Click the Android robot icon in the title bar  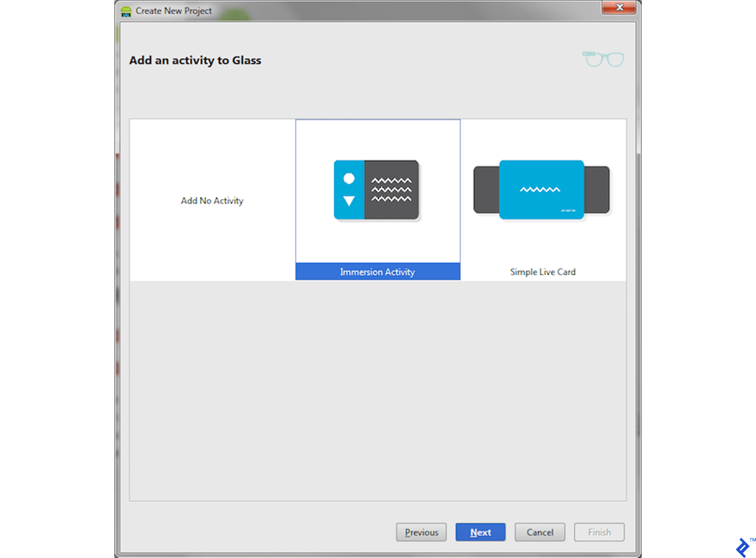point(126,10)
